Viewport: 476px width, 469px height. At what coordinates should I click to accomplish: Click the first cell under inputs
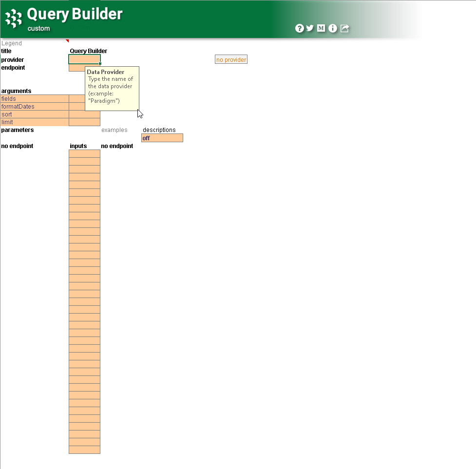84,153
